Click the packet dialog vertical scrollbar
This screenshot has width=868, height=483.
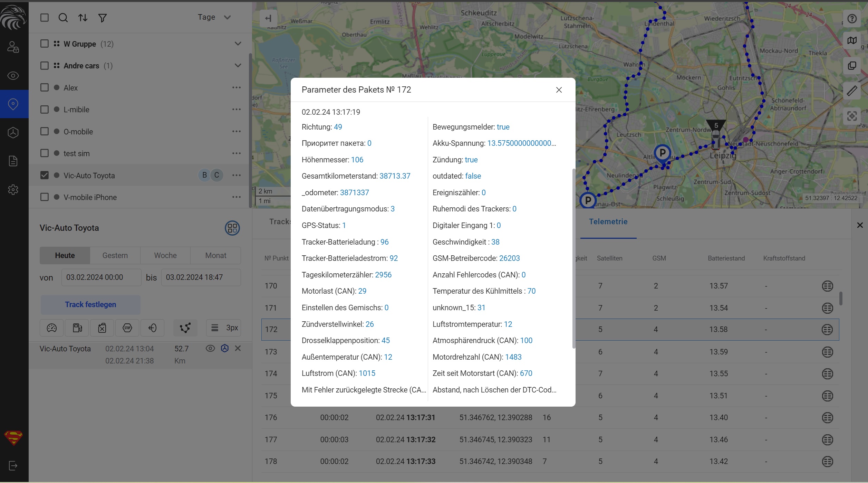pos(574,258)
